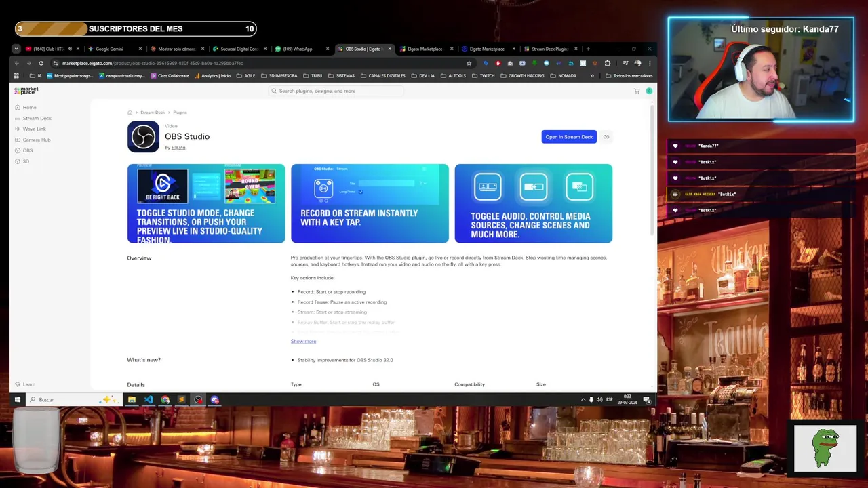Open Chrome from the taskbar
This screenshot has height=488, width=868.
point(165,400)
